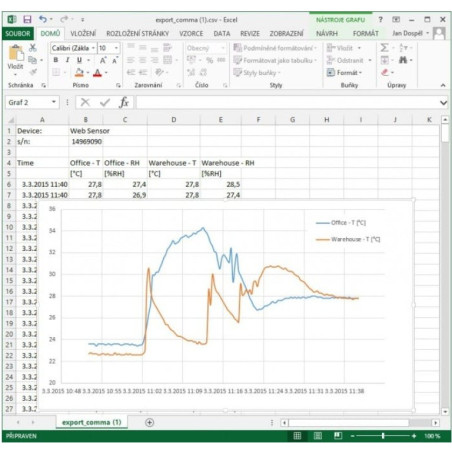Open Formátovat jako tabulku dropdown

click(275, 60)
